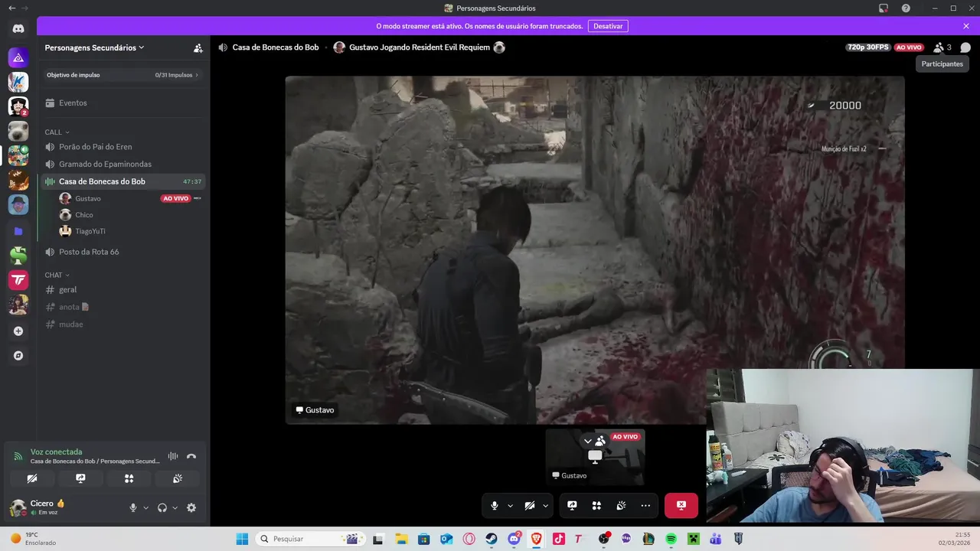Click the Help question mark icon

[x=906, y=8]
